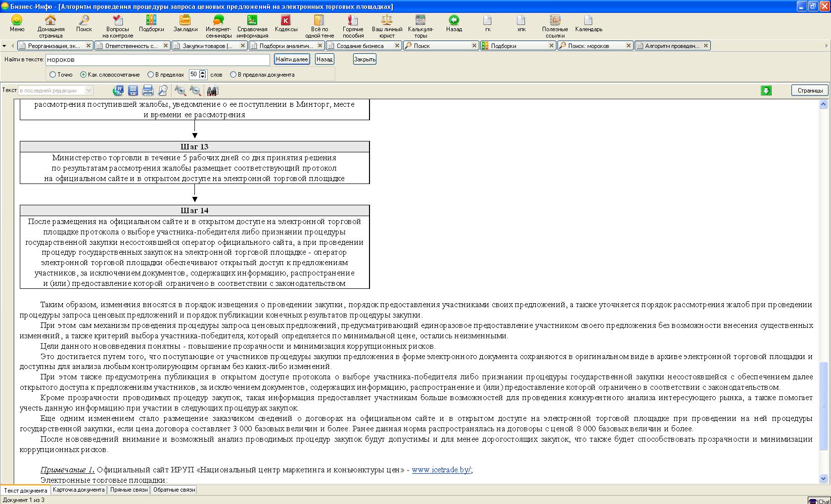Open Закладки (bookmarks) from the toolbar
831x504 pixels.
(x=185, y=20)
